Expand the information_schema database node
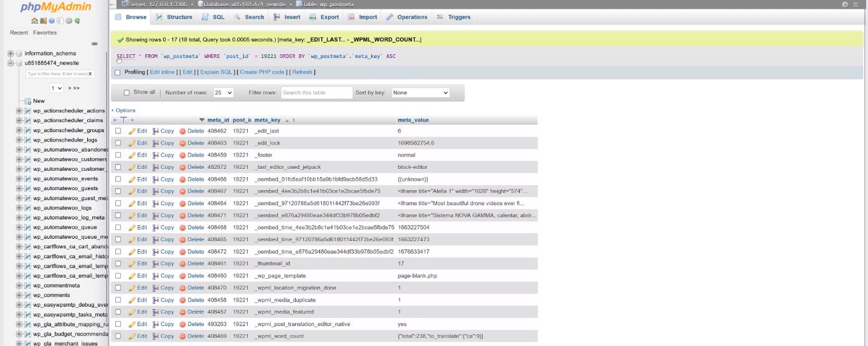The width and height of the screenshot is (868, 346). pos(11,54)
